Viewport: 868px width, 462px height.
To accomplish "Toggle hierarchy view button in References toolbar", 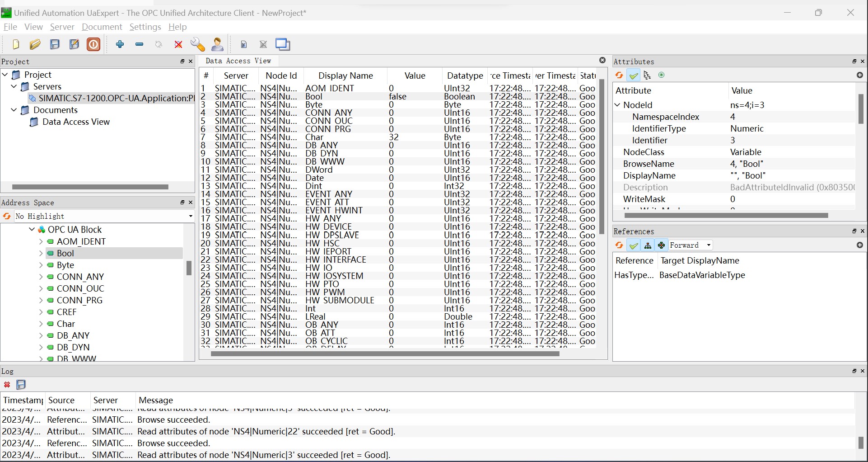I will click(648, 245).
